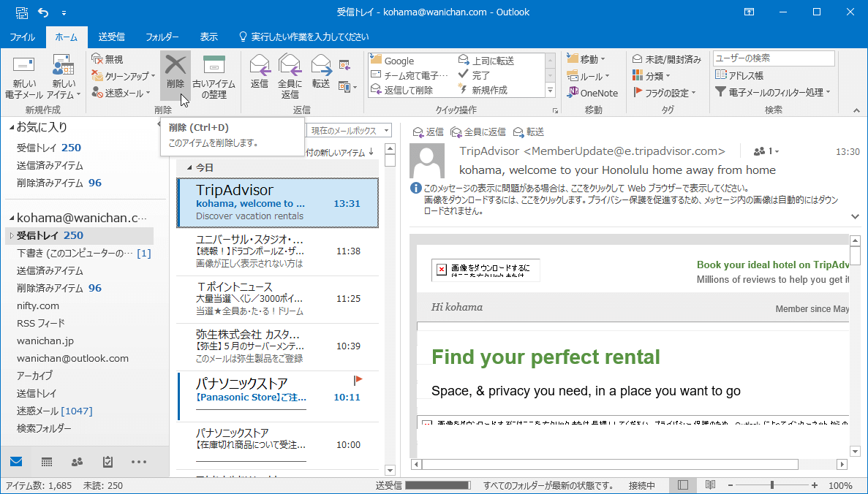Switch to the View (表示) tab

pos(208,37)
